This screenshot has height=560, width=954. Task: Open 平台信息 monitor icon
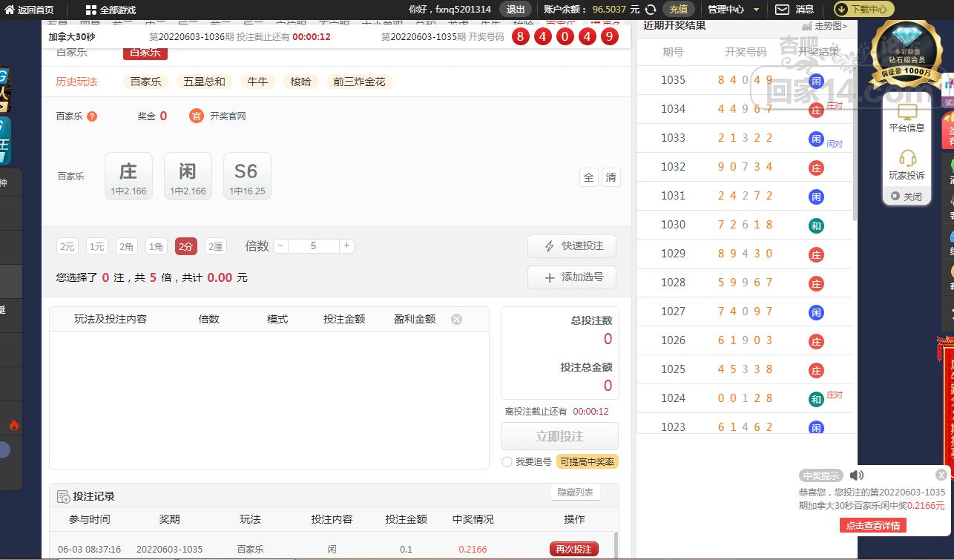907,113
